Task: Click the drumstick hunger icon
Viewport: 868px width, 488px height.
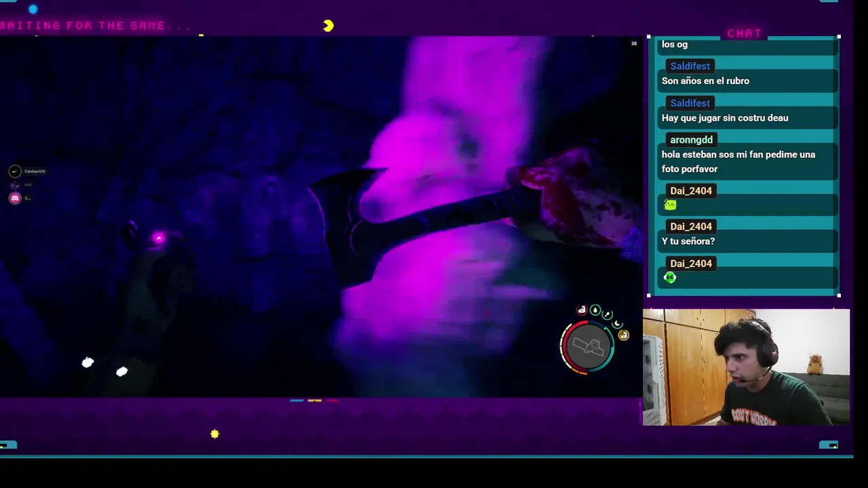Action: click(608, 314)
